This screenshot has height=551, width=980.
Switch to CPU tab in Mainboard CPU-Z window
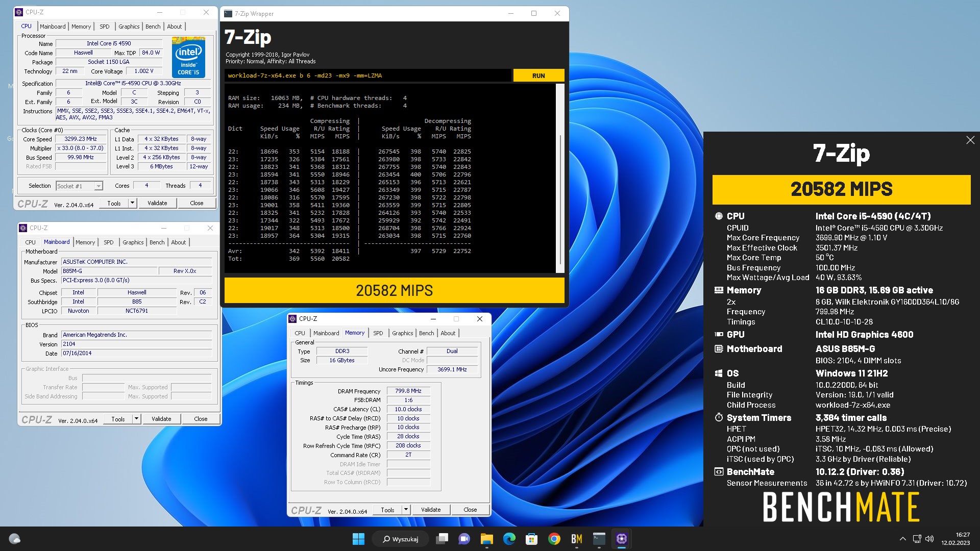click(31, 242)
